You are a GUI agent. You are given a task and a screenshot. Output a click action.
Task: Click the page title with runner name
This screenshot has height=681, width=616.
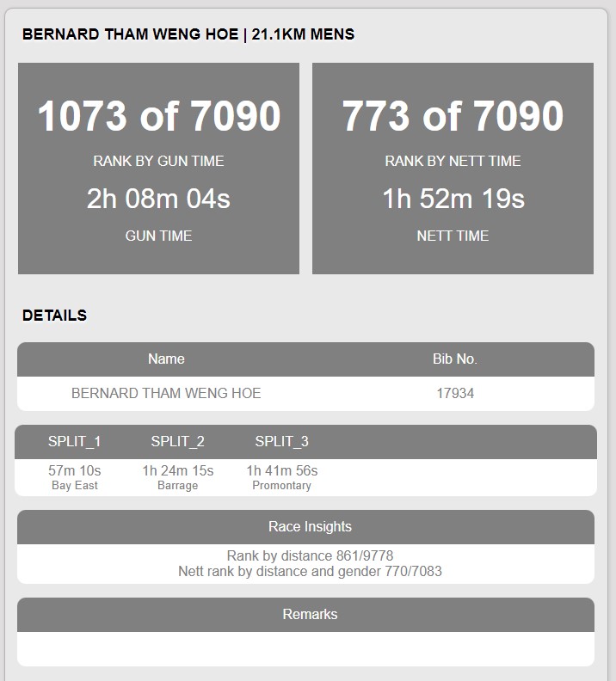tap(188, 34)
